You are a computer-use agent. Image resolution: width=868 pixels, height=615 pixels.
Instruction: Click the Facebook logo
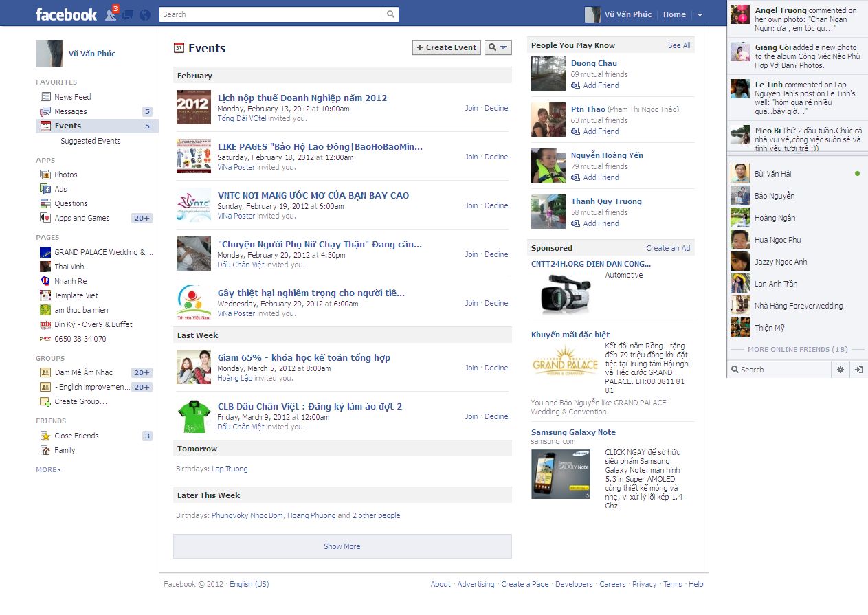(66, 14)
